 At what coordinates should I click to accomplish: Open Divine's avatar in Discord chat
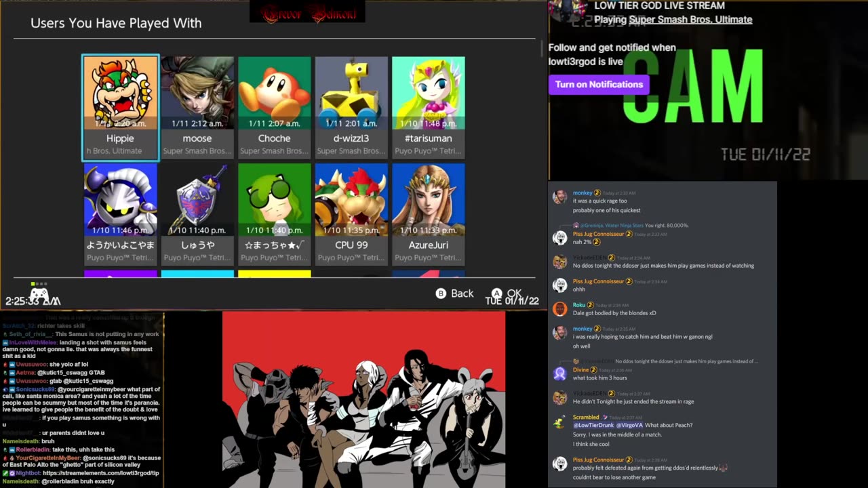[x=559, y=374]
